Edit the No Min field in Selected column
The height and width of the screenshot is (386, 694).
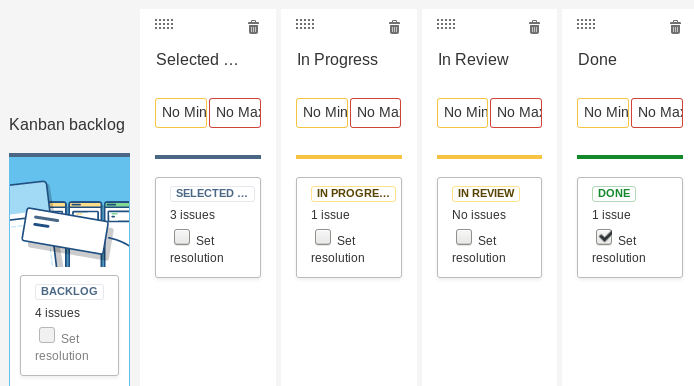[181, 113]
